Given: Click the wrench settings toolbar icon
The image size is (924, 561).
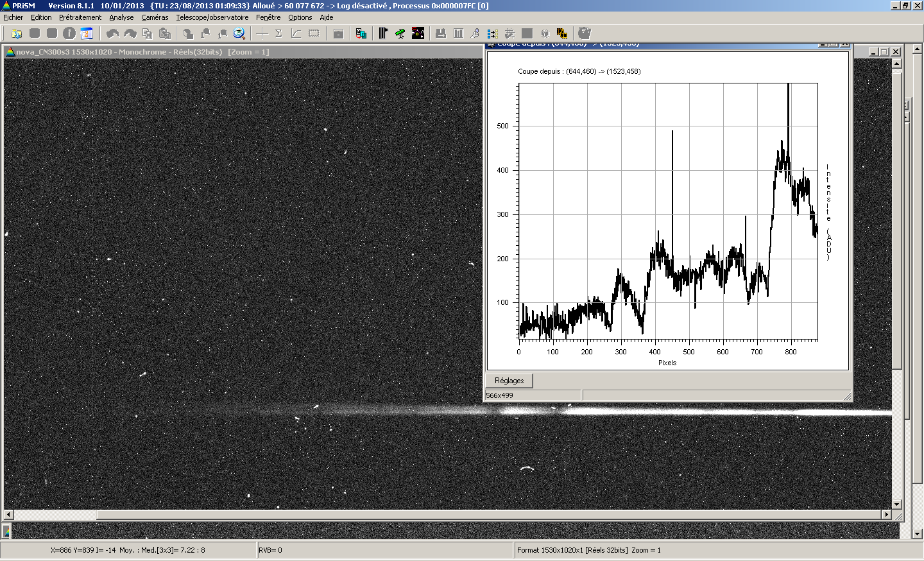Looking at the screenshot, I should click(x=475, y=33).
